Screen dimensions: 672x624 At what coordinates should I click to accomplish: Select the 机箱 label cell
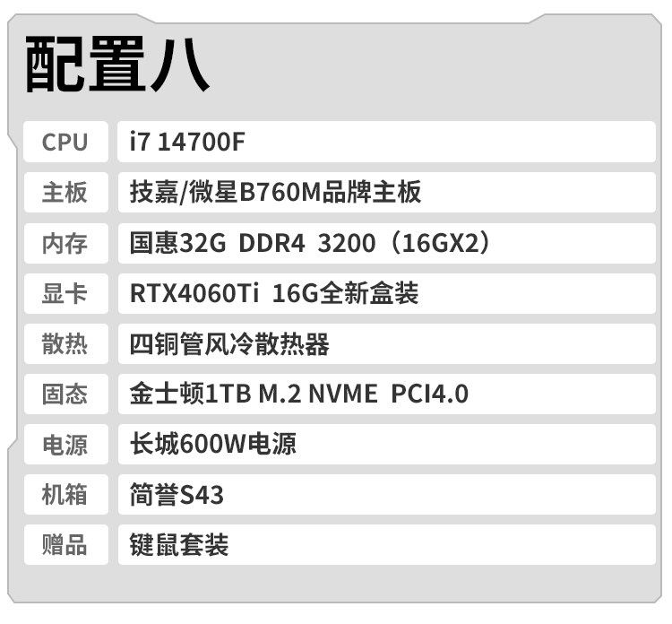pyautogui.click(x=65, y=494)
